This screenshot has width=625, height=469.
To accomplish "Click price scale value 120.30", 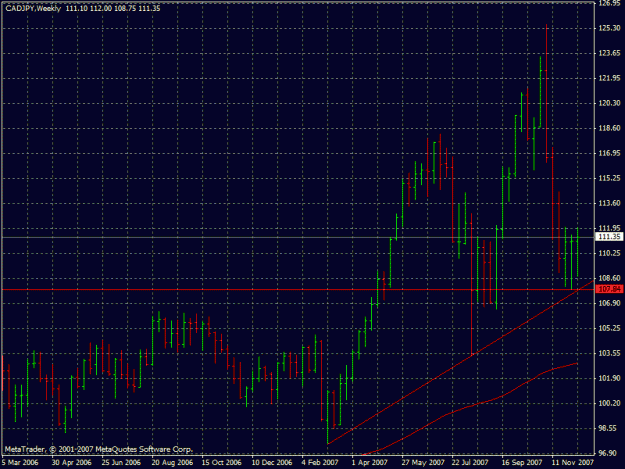I will 610,103.
